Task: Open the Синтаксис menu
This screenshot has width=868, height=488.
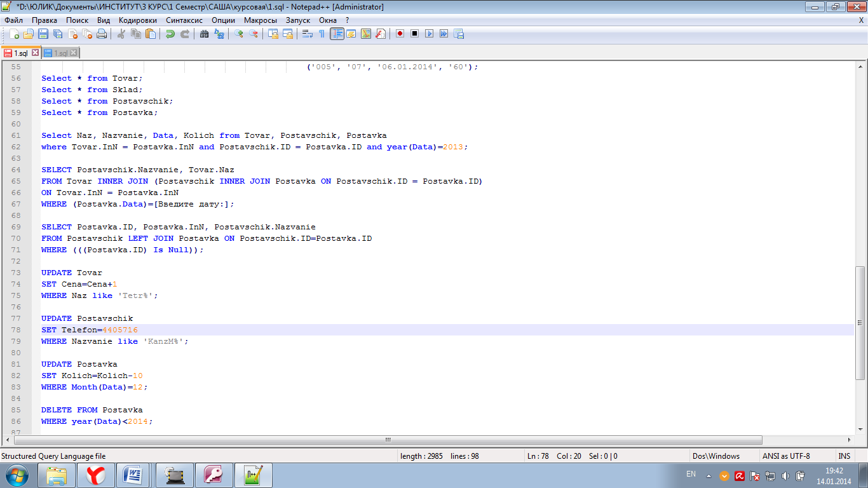Action: tap(184, 20)
